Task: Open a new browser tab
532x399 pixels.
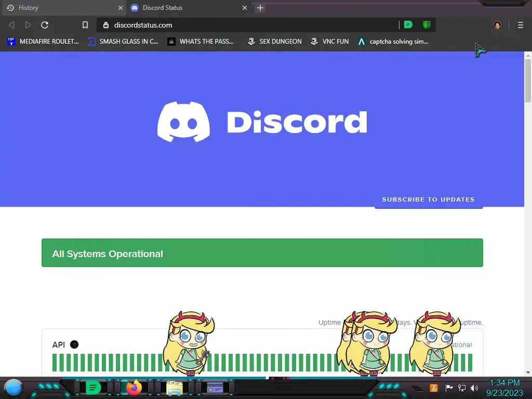Action: [260, 8]
